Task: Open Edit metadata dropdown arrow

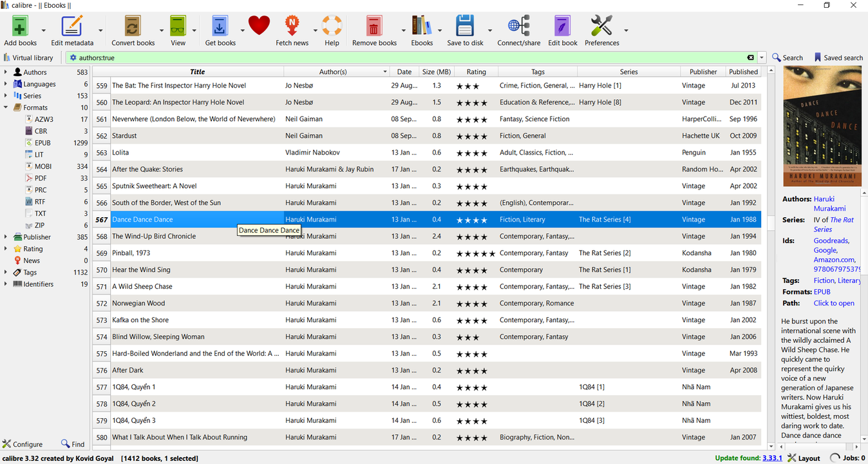Action: (100, 30)
